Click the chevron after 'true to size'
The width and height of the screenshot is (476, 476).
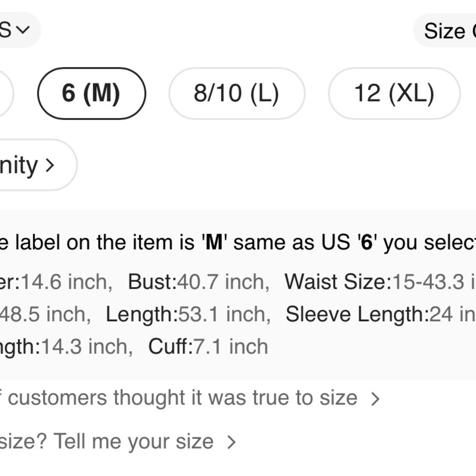(375, 399)
